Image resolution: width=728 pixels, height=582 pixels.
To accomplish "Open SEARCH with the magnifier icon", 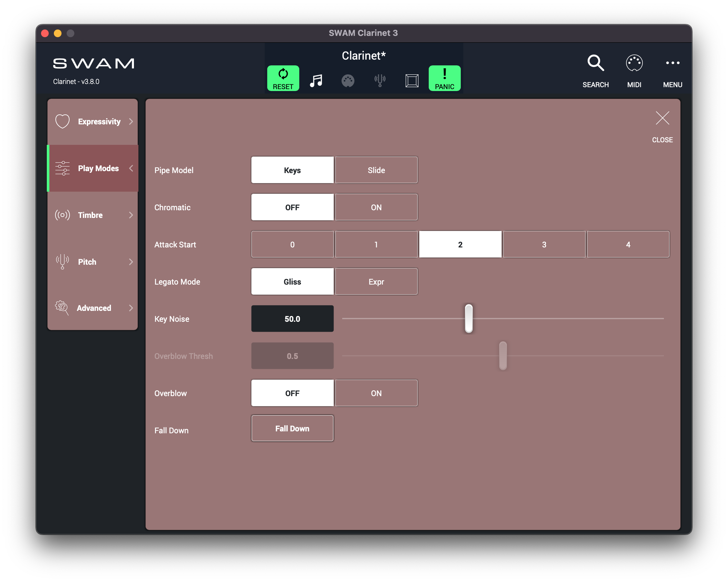I will [595, 63].
